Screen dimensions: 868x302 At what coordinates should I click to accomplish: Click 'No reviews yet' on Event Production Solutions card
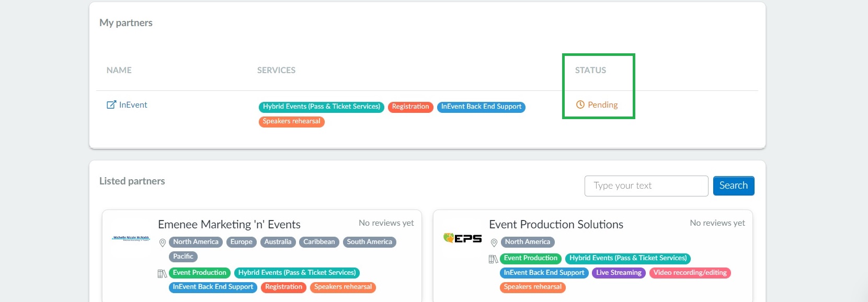click(717, 223)
